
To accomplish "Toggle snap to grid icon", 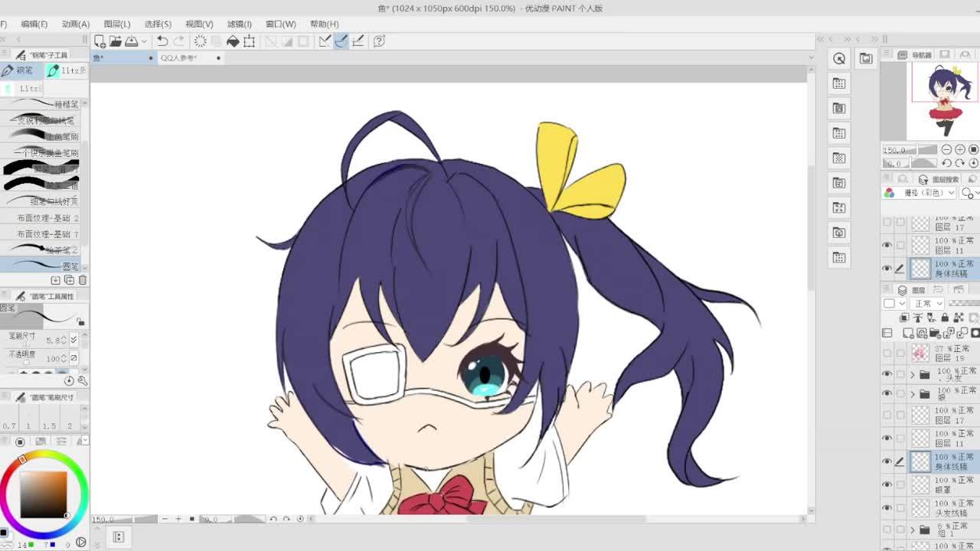I will point(358,41).
